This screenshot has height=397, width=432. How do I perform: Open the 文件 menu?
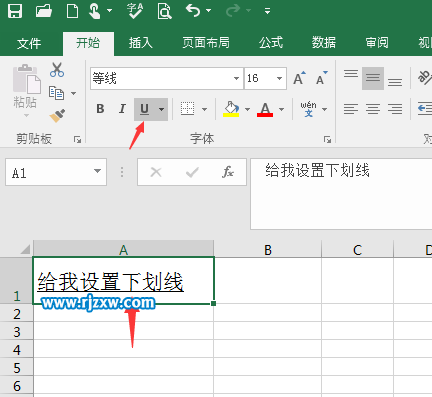(x=29, y=43)
